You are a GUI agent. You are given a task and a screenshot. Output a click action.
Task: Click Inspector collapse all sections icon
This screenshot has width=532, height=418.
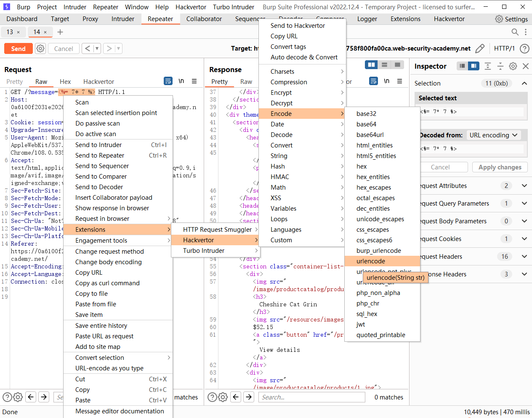pos(500,66)
